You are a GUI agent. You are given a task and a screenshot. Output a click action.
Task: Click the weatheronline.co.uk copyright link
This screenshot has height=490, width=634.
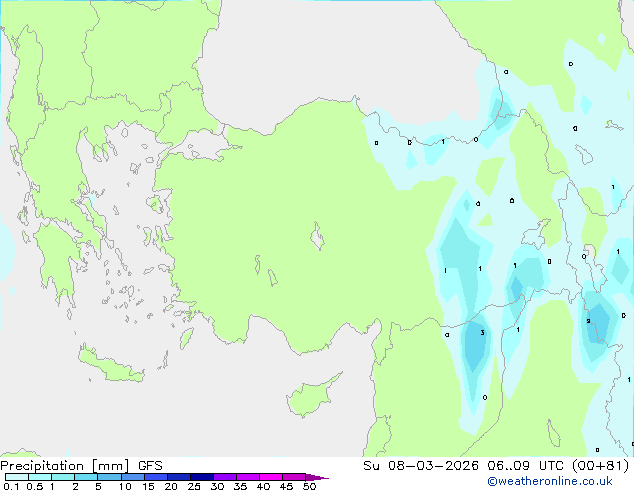pyautogui.click(x=550, y=481)
